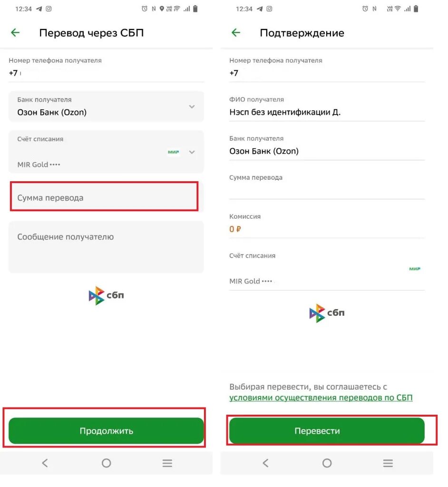Screen dimensions: 448x487
Task: Focus Сообщение получателю text area
Action: tap(106, 247)
